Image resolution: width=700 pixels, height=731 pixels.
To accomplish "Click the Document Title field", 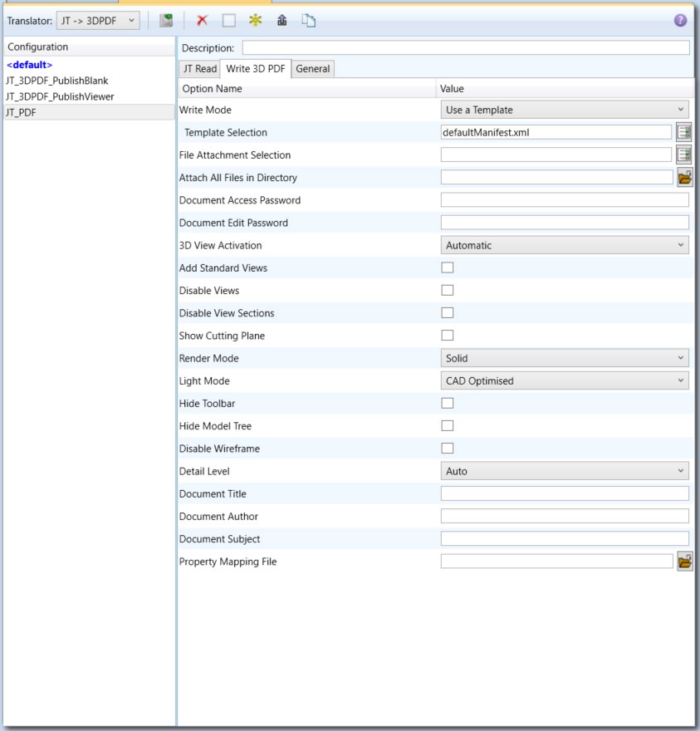I will coord(565,493).
